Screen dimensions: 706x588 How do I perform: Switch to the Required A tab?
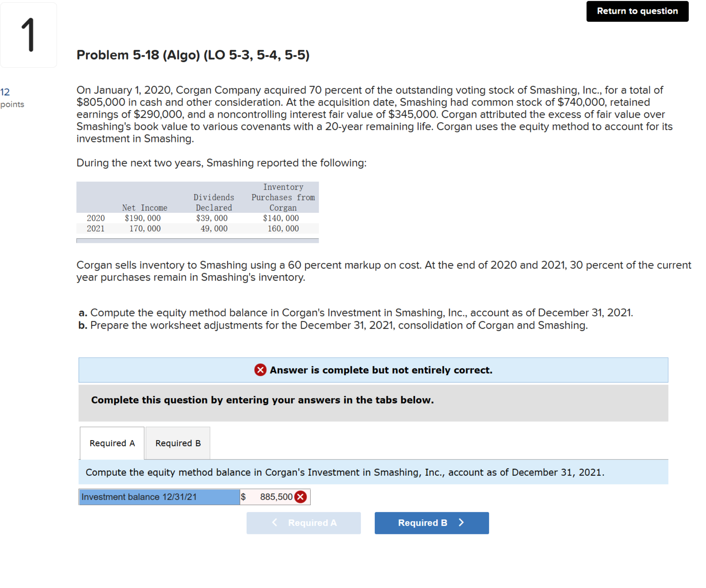pos(112,443)
